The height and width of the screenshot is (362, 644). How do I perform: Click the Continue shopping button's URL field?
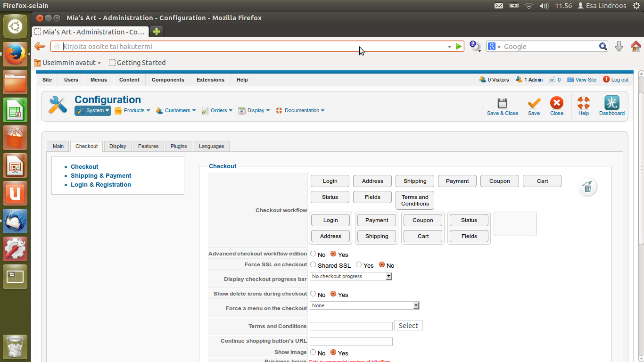351,341
